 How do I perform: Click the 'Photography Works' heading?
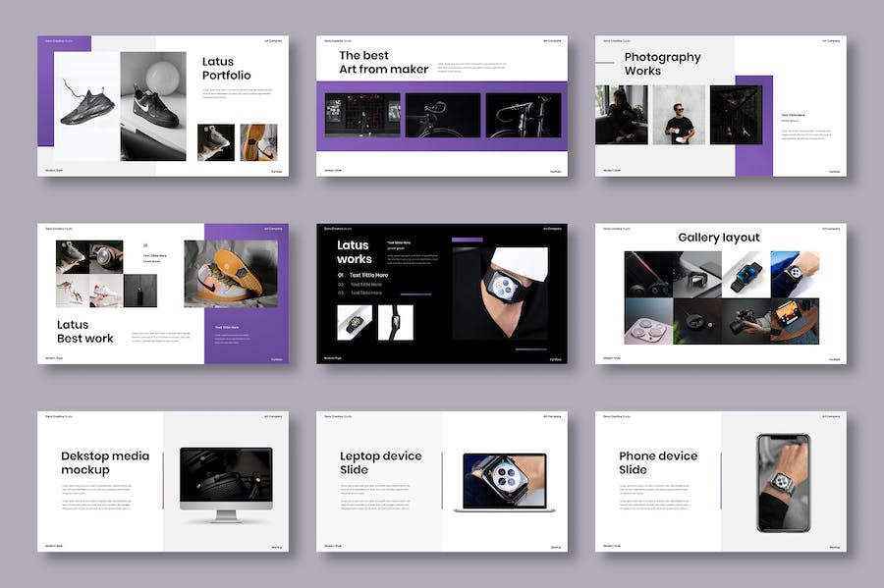(x=662, y=64)
